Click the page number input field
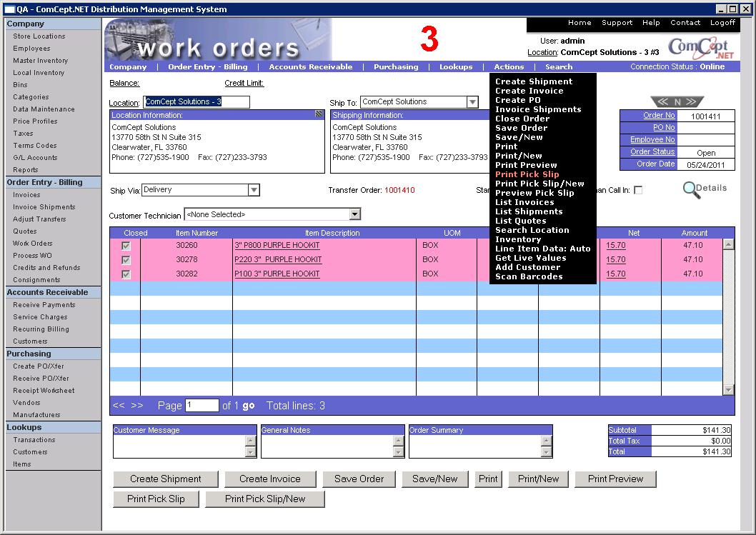 point(202,406)
